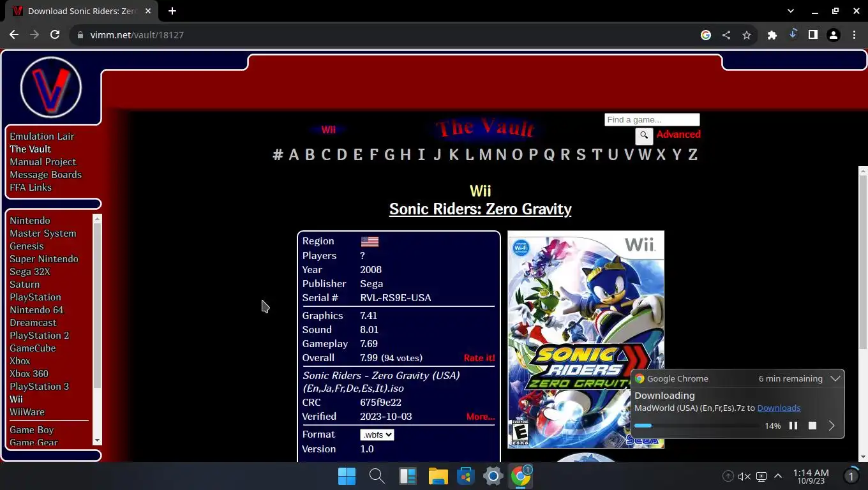Click the game search magnifier button
The image size is (868, 490).
(644, 135)
